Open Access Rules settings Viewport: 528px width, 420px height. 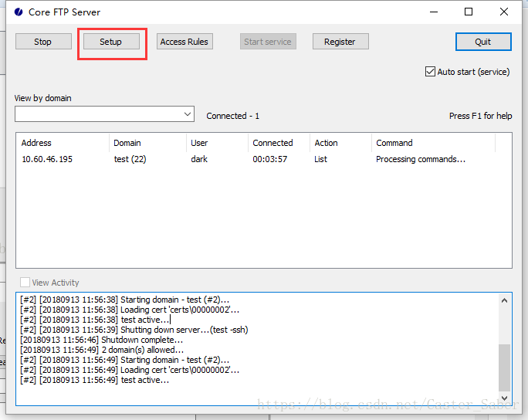pyautogui.click(x=184, y=42)
